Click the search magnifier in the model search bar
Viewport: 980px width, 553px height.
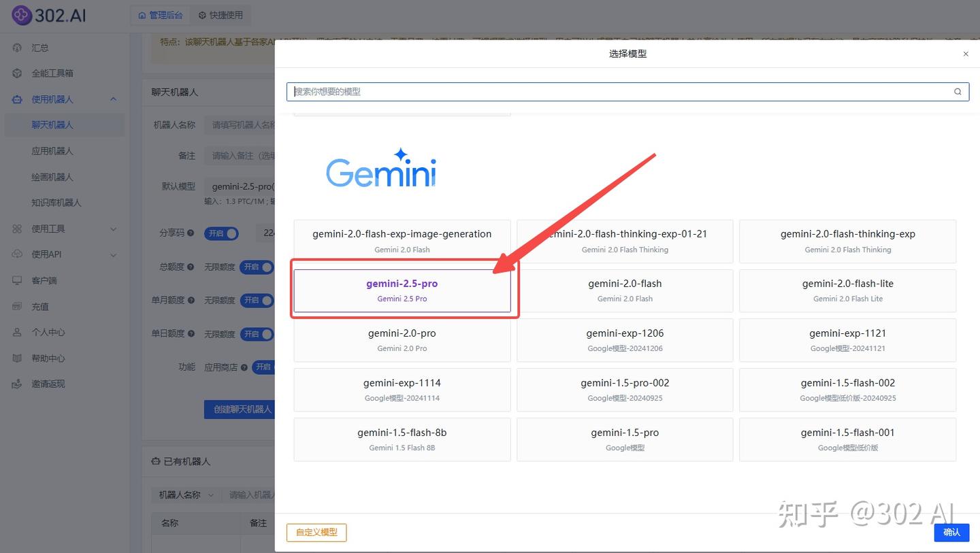pyautogui.click(x=958, y=91)
